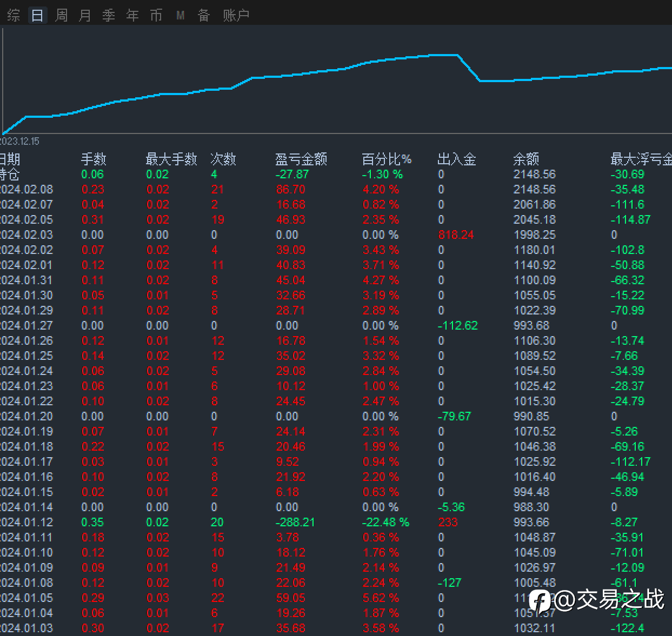The width and height of the screenshot is (672, 636).
Task: Click the 百分比% column header
Action: 387,159
